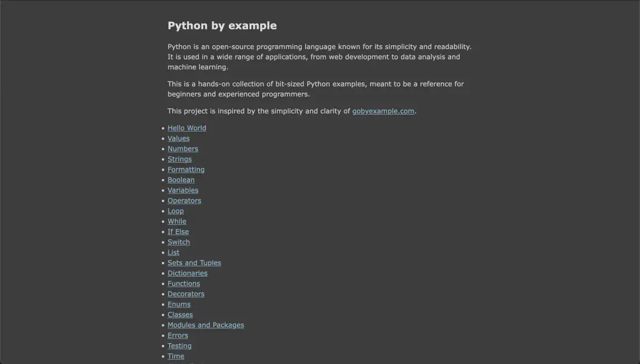The height and width of the screenshot is (364, 640).
Task: Open the gobyexample.com link
Action: tap(383, 111)
